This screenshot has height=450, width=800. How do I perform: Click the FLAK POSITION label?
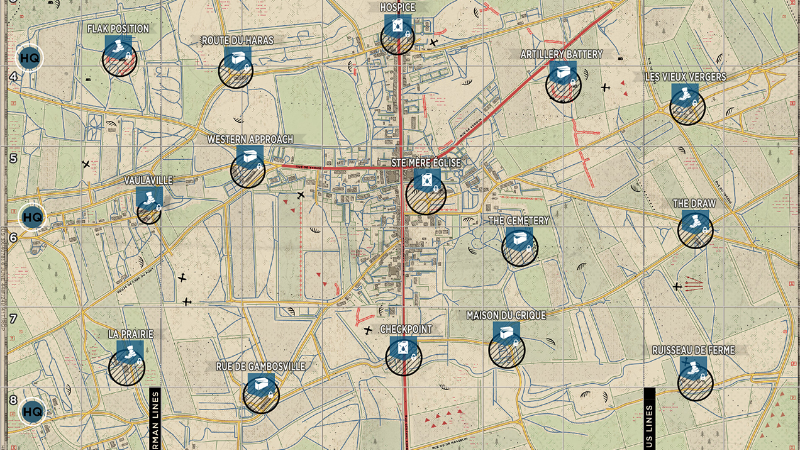pos(118,29)
